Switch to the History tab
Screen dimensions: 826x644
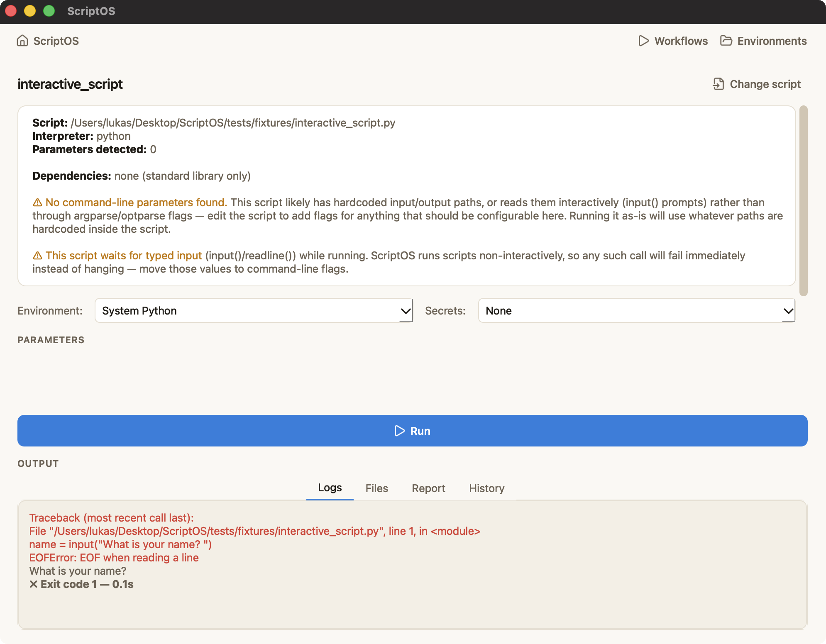click(487, 488)
